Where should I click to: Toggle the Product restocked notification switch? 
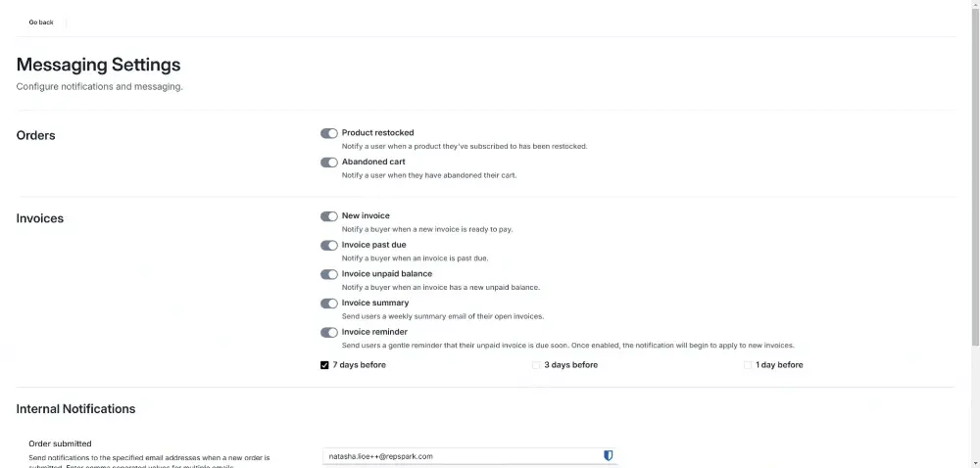328,133
